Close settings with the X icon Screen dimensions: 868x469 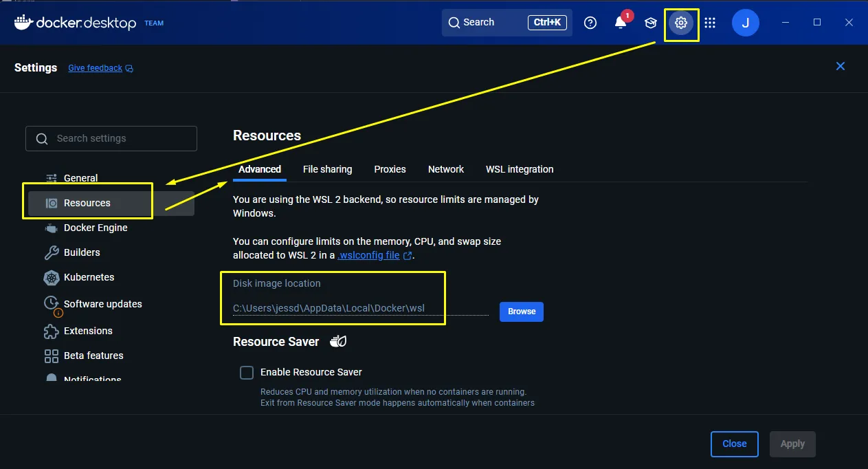840,66
